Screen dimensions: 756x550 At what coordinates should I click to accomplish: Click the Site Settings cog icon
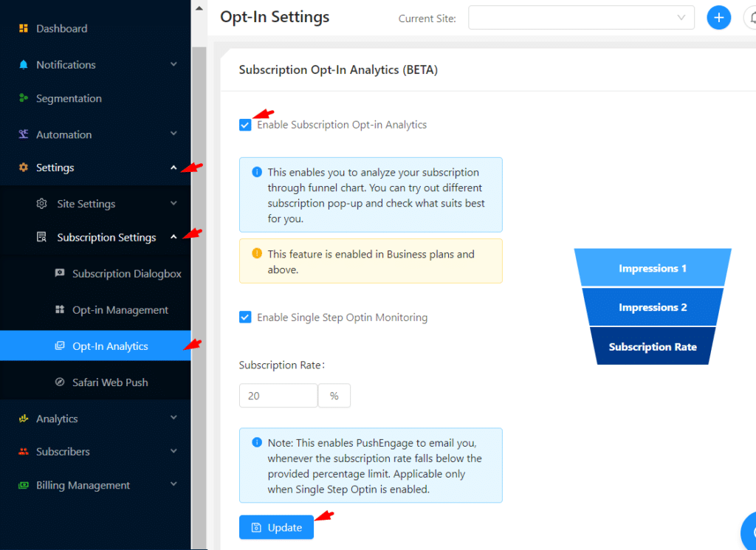42,204
